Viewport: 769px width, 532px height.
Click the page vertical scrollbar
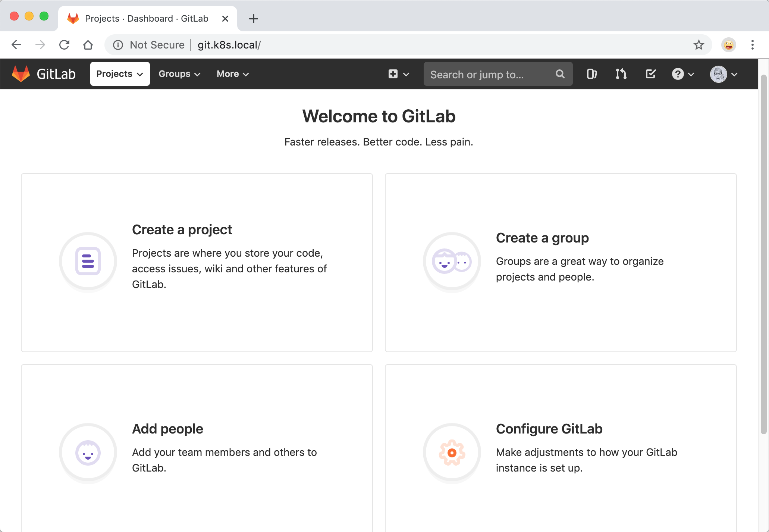click(763, 254)
